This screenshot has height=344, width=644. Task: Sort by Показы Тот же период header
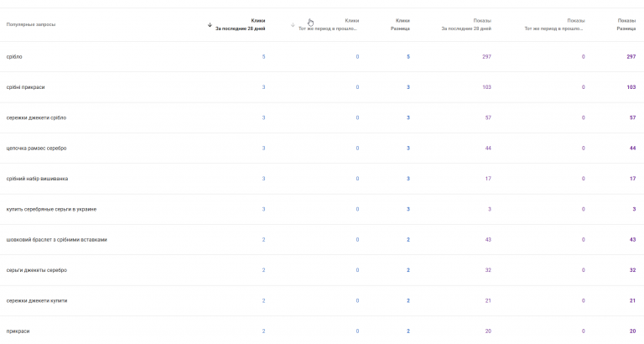click(553, 24)
